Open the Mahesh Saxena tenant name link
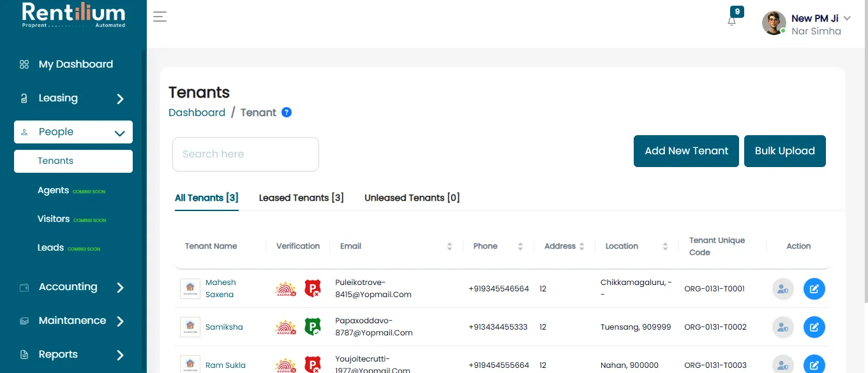Screen dimensions: 868x373 (x=221, y=288)
